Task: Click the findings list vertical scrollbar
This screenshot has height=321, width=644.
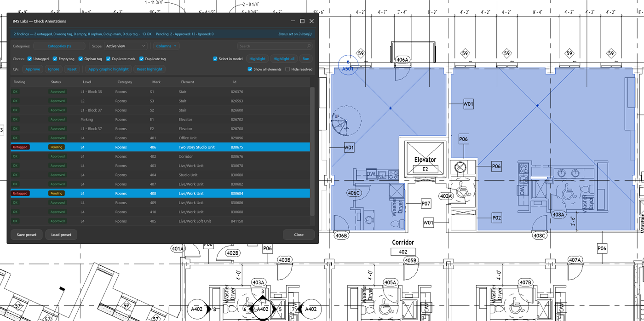Action: coord(312,152)
